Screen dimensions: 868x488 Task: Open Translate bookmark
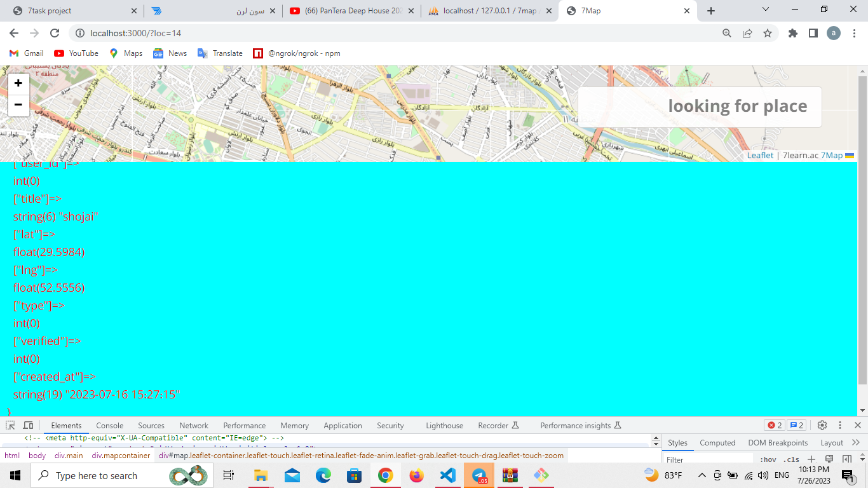coord(220,53)
